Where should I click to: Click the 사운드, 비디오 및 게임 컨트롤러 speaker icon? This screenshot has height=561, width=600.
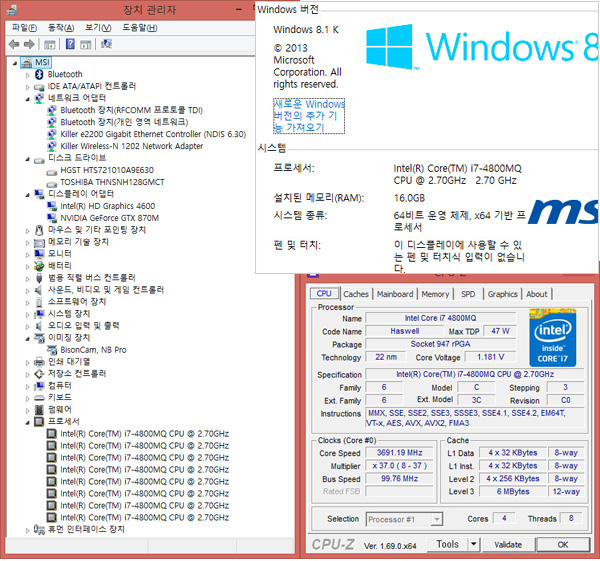click(x=39, y=290)
